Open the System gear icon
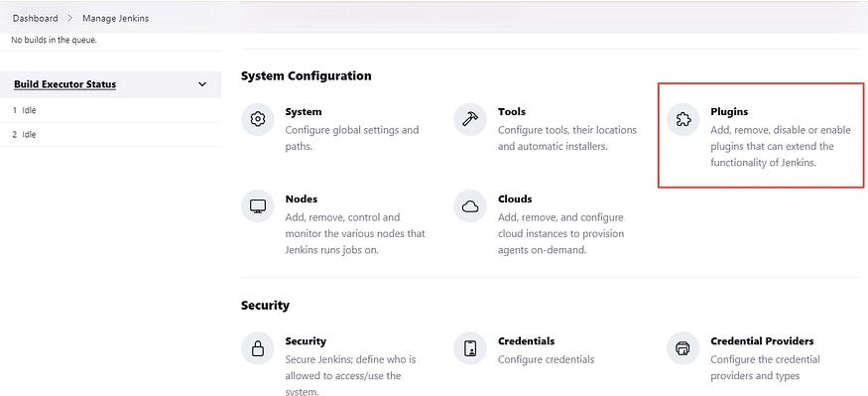The width and height of the screenshot is (868, 396). pyautogui.click(x=257, y=119)
